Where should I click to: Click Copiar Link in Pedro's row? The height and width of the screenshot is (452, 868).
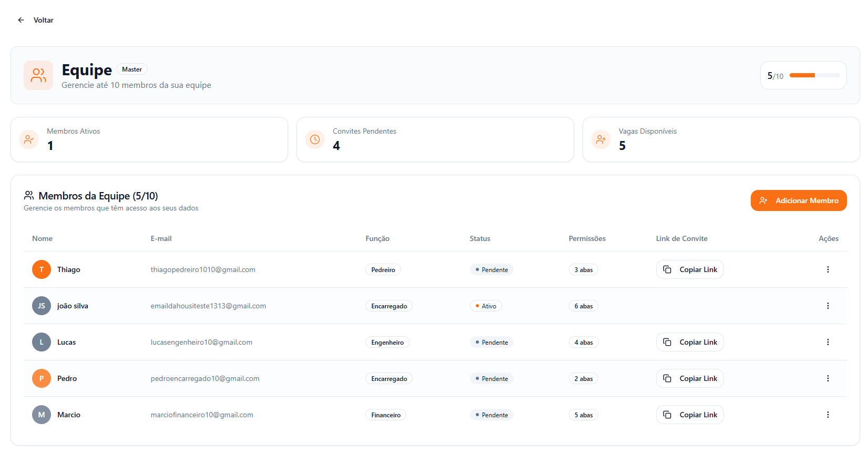(690, 378)
